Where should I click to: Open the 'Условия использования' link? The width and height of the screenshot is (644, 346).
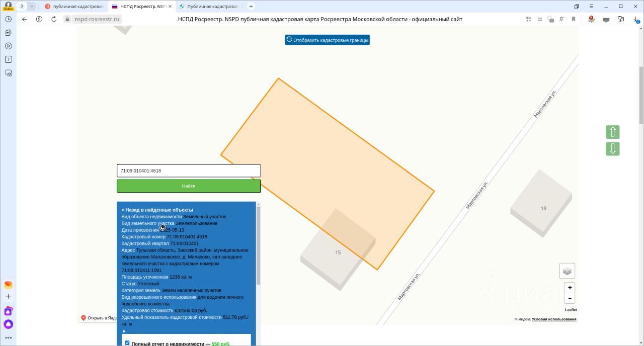coord(554,319)
